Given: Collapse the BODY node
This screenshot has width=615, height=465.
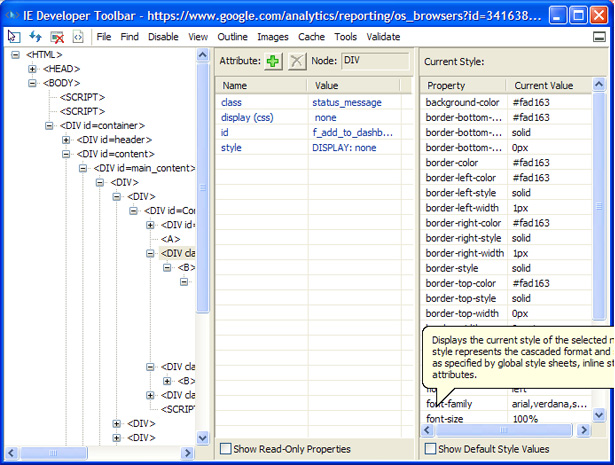Looking at the screenshot, I should [x=32, y=83].
